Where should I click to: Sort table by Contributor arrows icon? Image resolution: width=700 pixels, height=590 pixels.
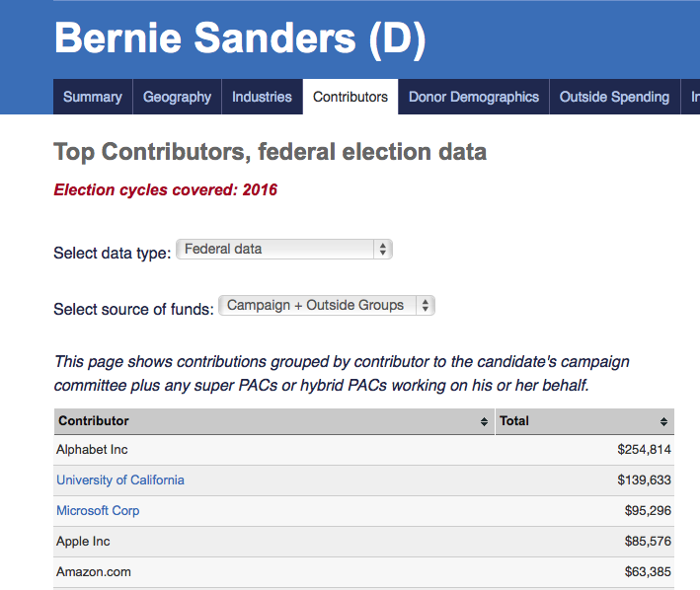pyautogui.click(x=484, y=421)
